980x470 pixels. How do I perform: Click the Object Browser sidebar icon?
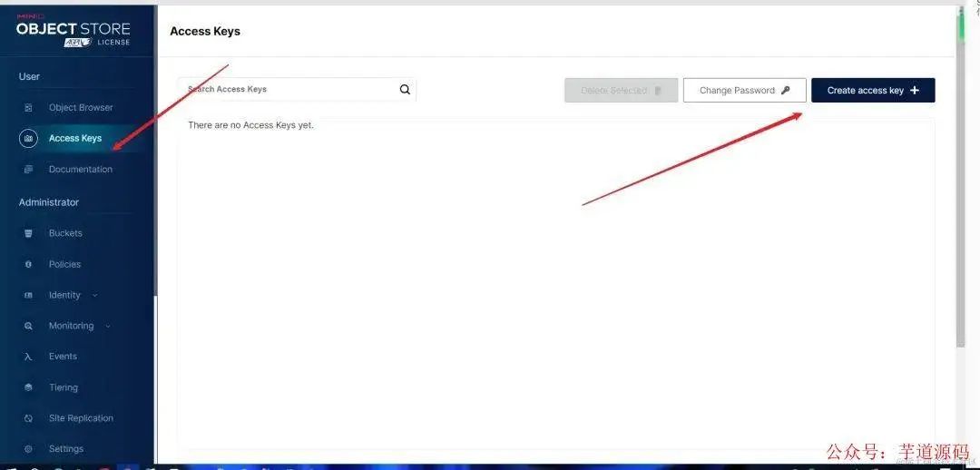[x=28, y=107]
